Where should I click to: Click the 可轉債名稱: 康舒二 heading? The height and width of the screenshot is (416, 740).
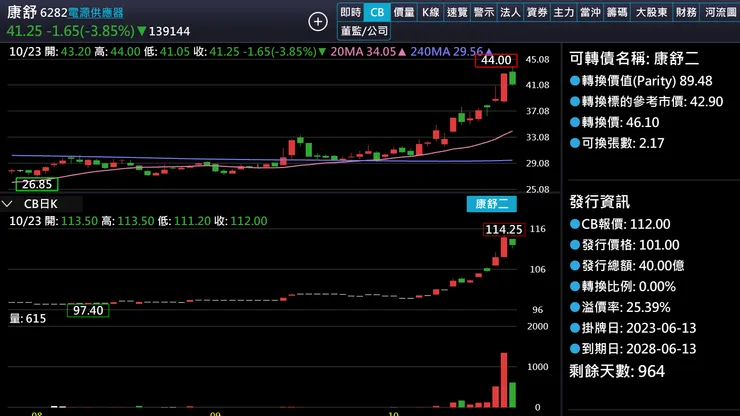[634, 59]
